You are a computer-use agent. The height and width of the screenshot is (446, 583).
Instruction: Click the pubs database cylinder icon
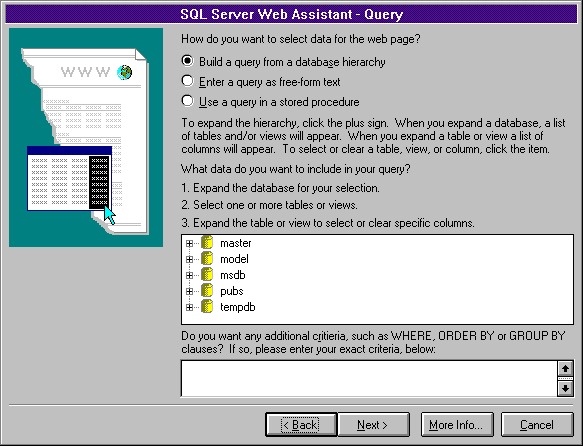pos(207,291)
